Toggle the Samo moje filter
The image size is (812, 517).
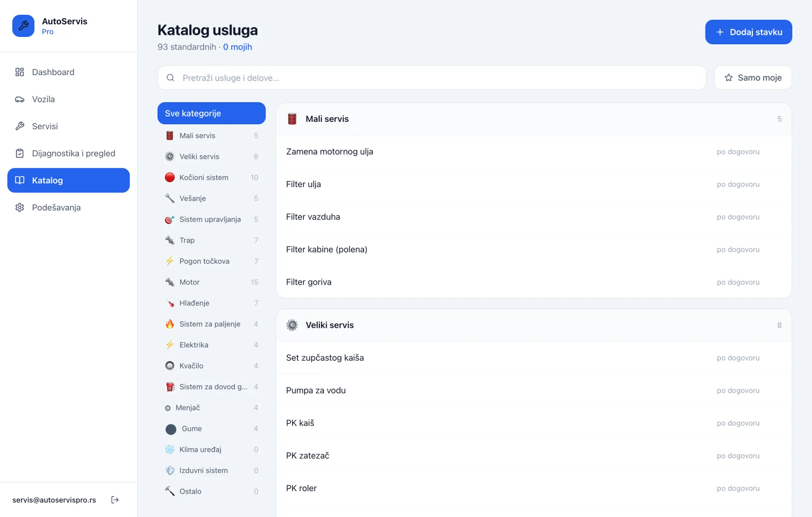pyautogui.click(x=753, y=78)
